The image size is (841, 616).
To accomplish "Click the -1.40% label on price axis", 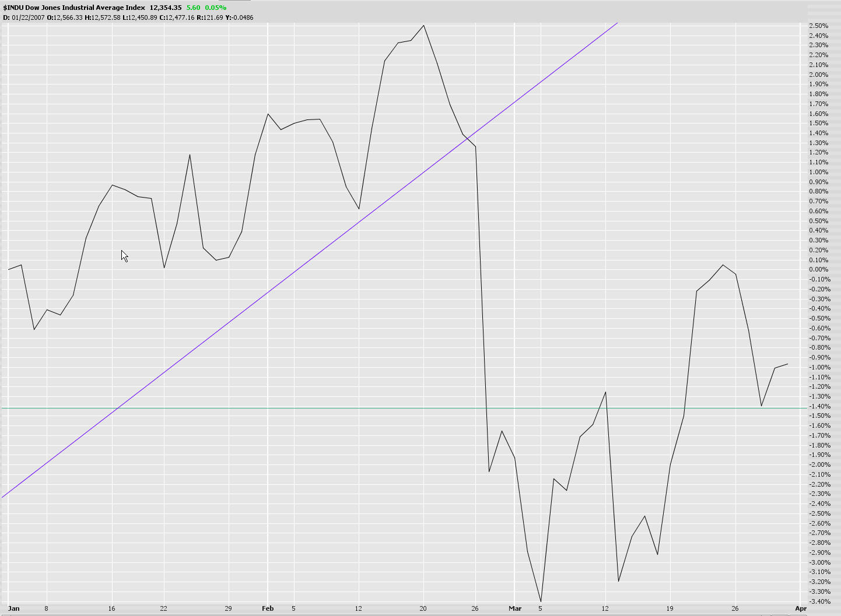I will coord(820,406).
